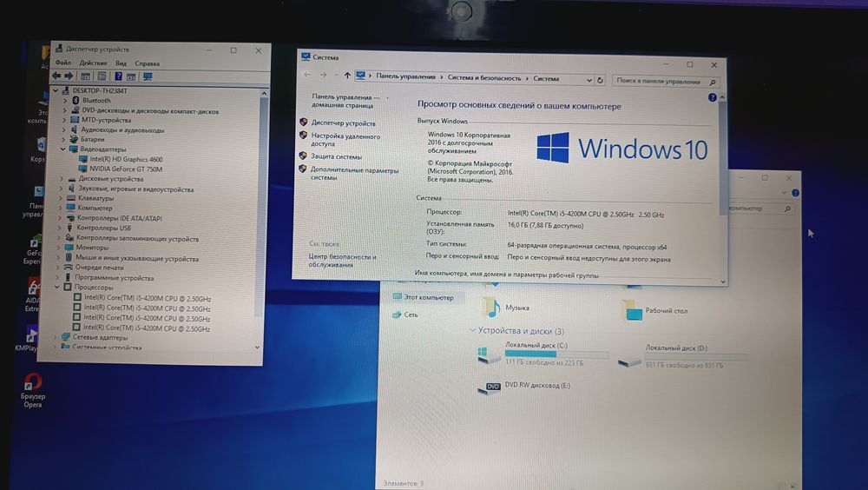
Task: Collapse the Процессоры category
Action: 57,287
